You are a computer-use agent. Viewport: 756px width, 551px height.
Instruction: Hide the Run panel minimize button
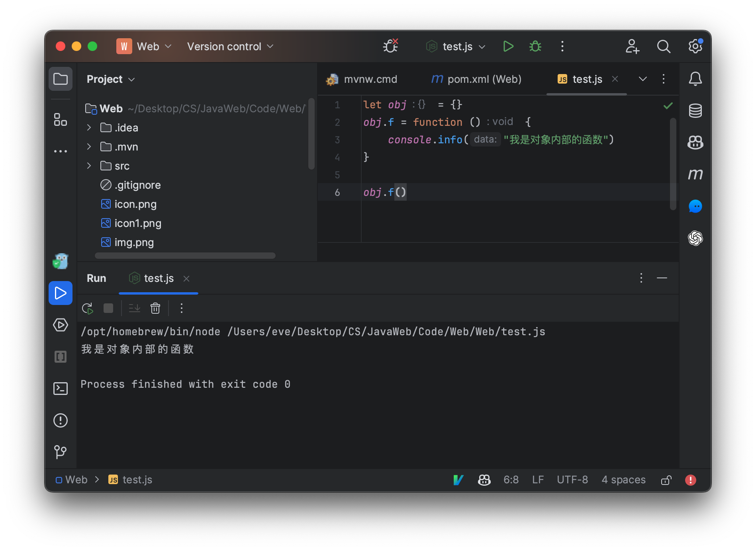[x=662, y=278]
